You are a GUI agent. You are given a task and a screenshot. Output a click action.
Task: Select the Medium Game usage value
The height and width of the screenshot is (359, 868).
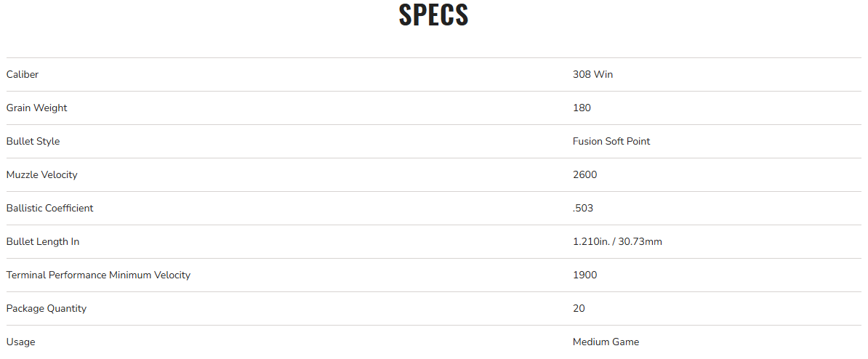tap(606, 342)
